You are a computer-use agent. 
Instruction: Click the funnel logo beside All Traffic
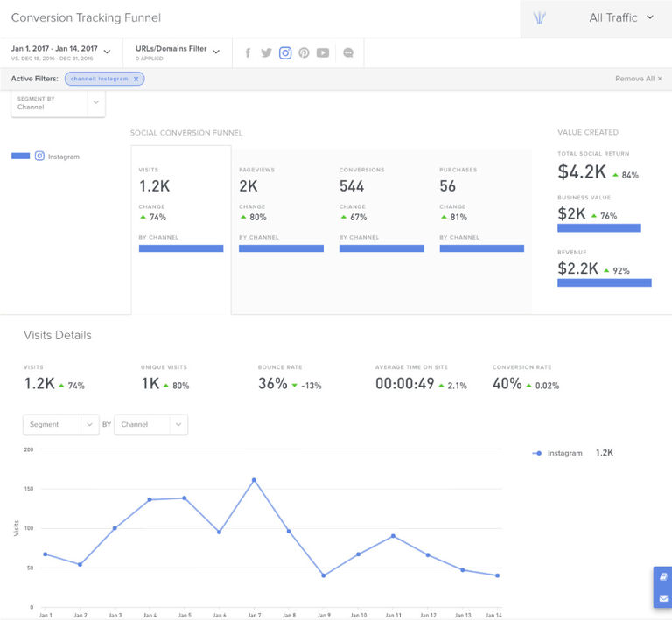[539, 18]
